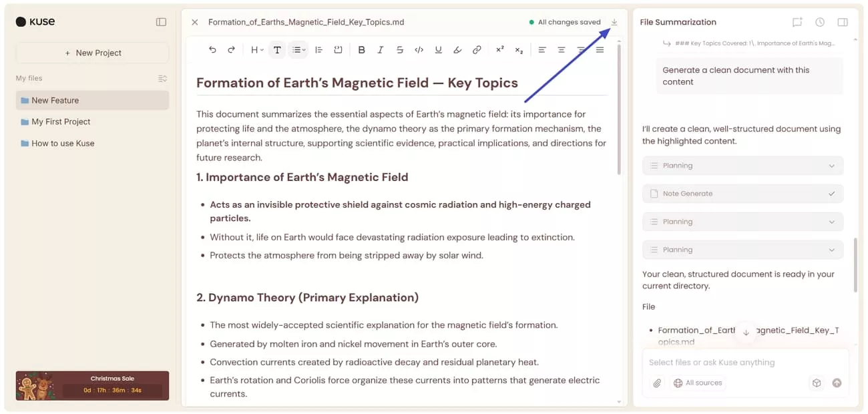This screenshot has height=414, width=868.
Task: Toggle bold formatting
Action: point(361,49)
